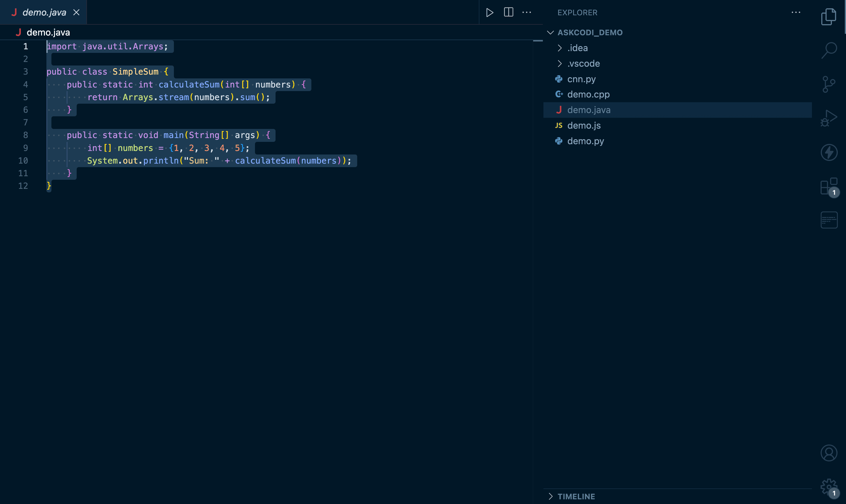The height and width of the screenshot is (504, 846).
Task: Click Python icon beside demo.py
Action: tap(559, 141)
